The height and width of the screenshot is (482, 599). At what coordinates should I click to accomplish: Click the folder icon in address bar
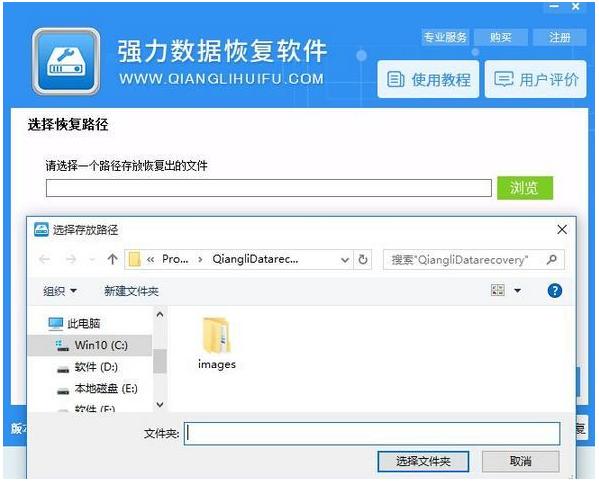(x=134, y=259)
